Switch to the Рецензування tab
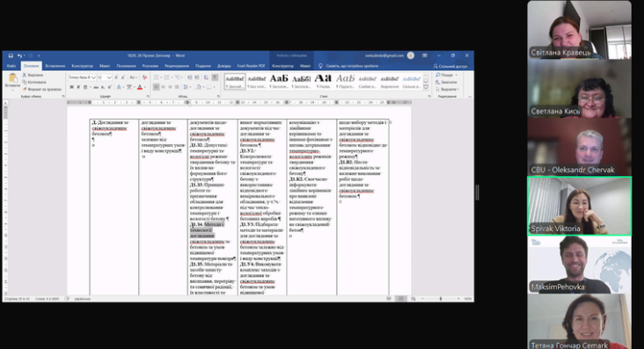Image resolution: width=644 pixels, height=349 pixels. coord(177,66)
